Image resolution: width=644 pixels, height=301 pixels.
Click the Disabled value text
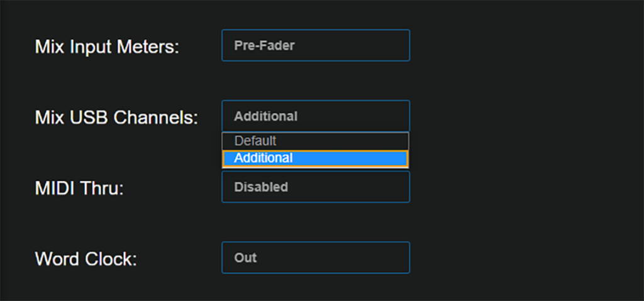pos(261,187)
